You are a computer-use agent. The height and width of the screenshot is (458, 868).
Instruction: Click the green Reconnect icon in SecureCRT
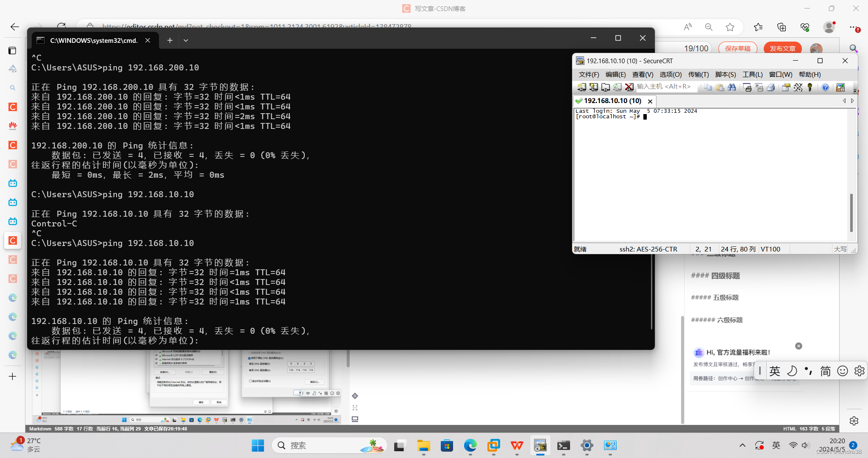618,87
